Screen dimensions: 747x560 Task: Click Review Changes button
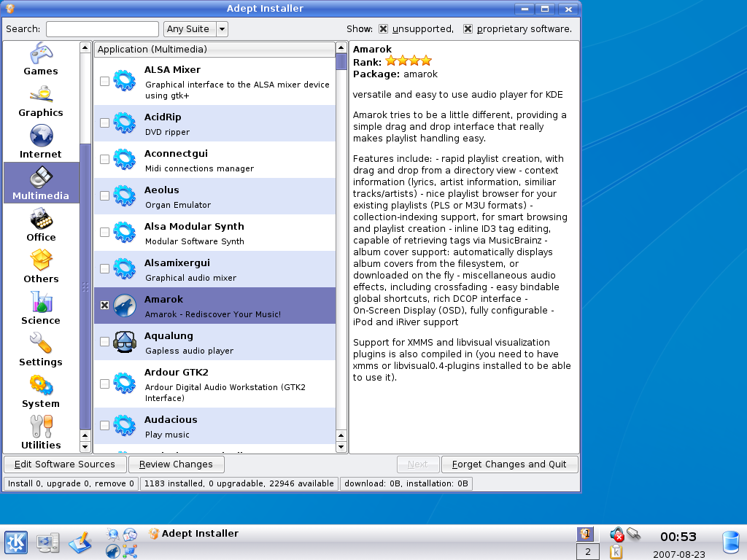(176, 464)
